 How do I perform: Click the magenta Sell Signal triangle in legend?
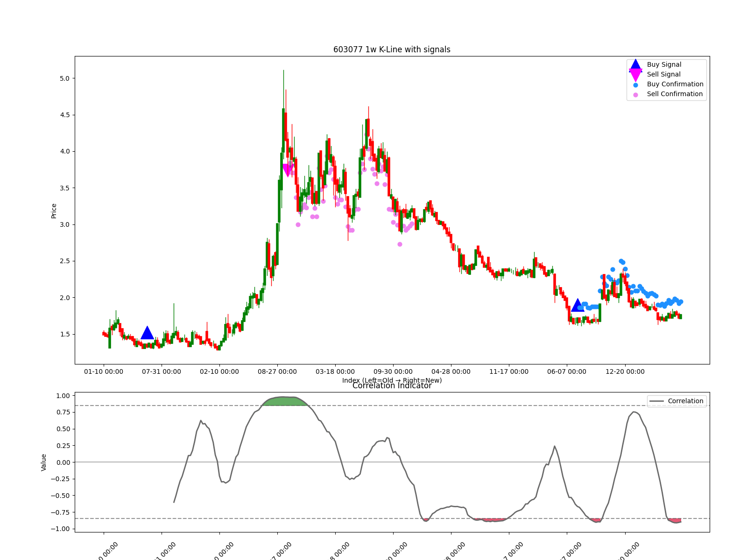[635, 75]
